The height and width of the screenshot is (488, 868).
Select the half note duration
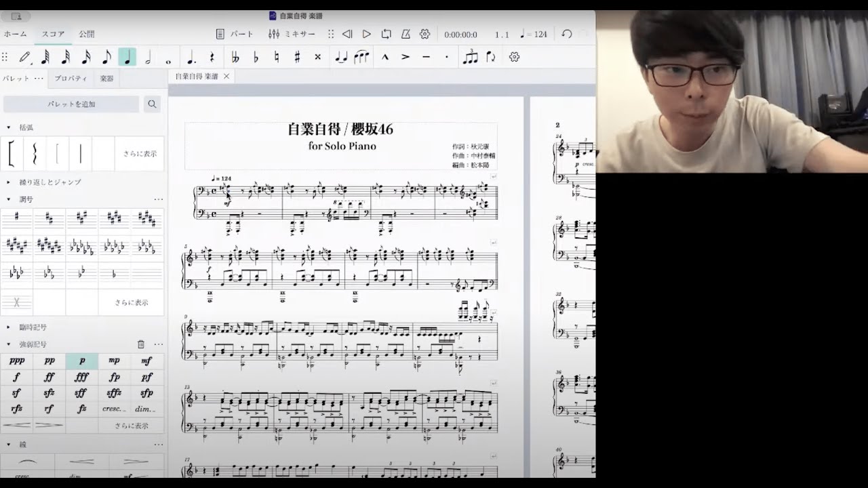[148, 57]
